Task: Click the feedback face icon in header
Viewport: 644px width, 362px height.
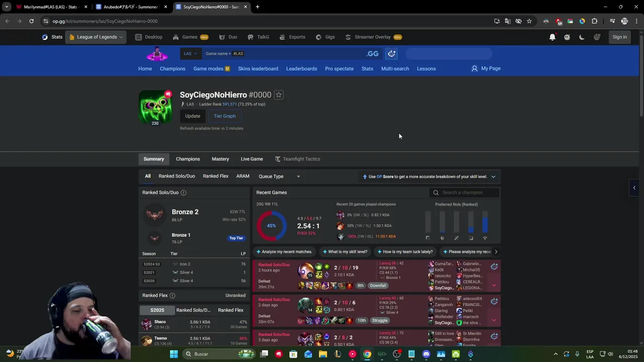Action: coord(567,37)
